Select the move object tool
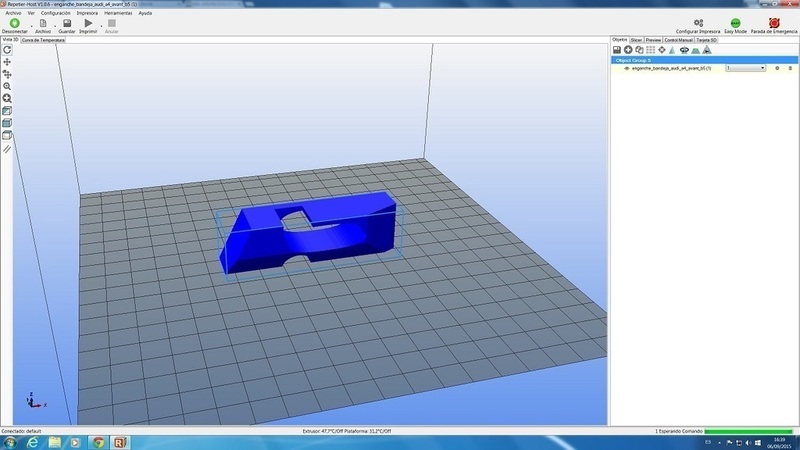The height and width of the screenshot is (450, 800). point(7,74)
